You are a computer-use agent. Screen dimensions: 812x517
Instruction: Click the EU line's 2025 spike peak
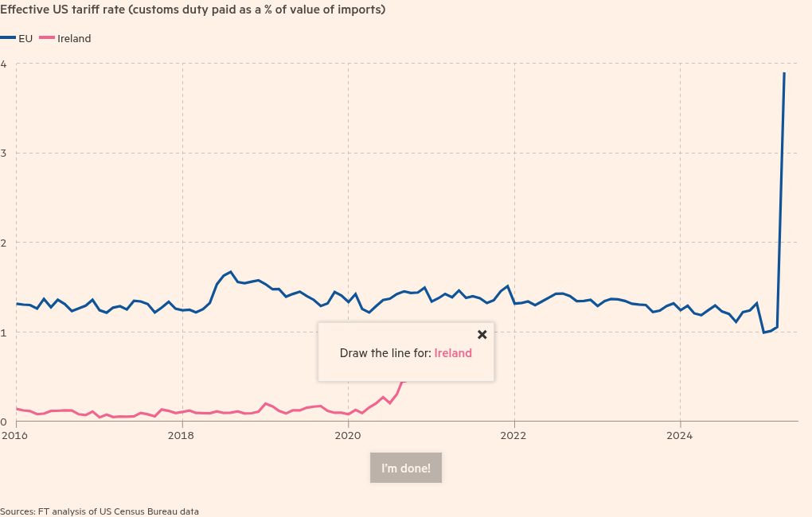pyautogui.click(x=784, y=73)
